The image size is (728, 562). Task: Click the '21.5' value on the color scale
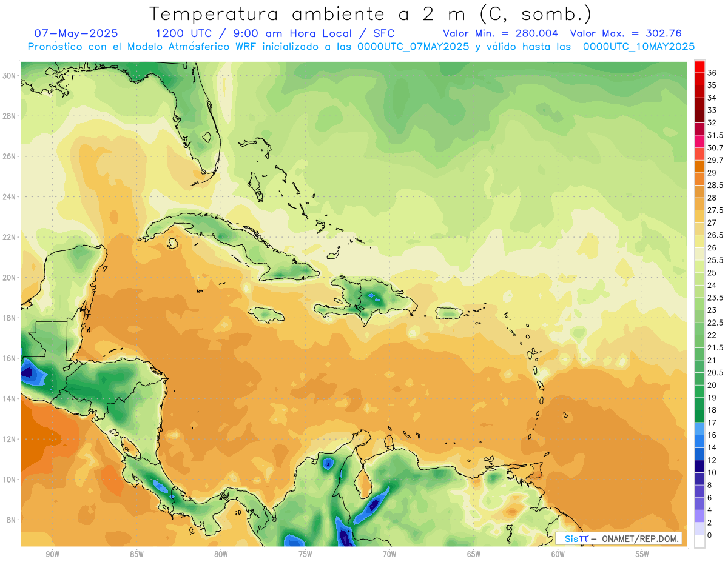[x=715, y=347]
